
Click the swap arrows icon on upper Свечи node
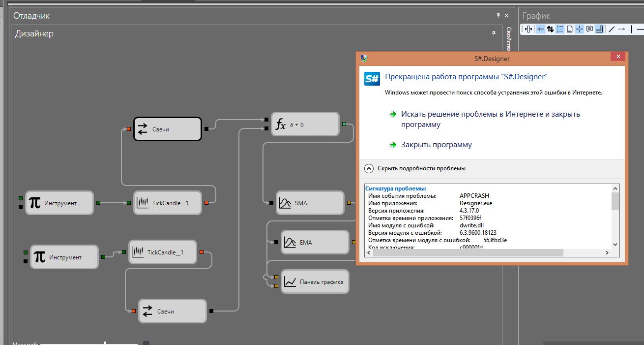[143, 129]
